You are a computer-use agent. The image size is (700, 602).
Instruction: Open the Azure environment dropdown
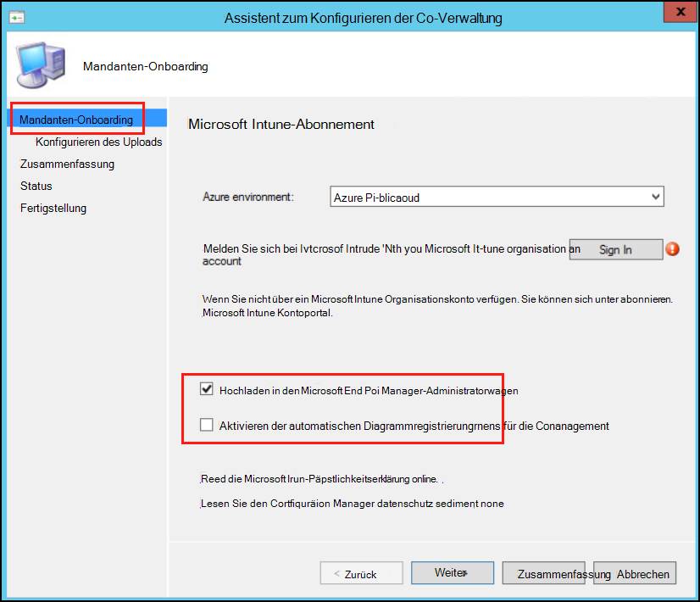pyautogui.click(x=497, y=197)
